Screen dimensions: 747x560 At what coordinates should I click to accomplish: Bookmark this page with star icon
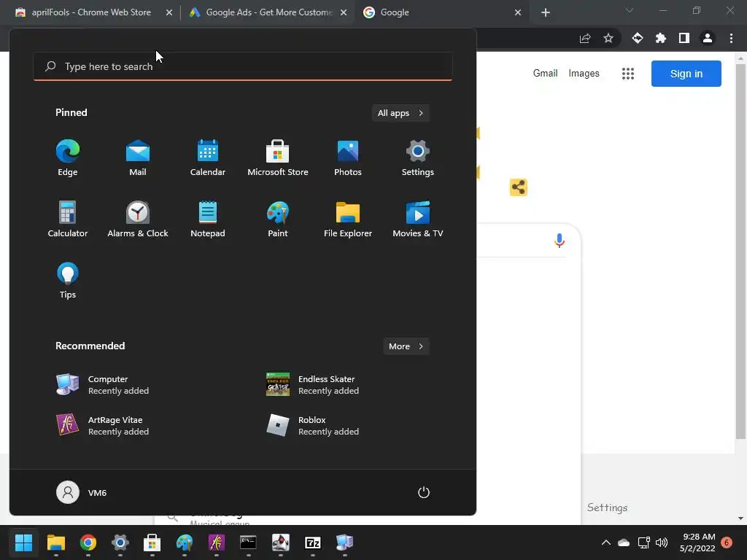[608, 38]
